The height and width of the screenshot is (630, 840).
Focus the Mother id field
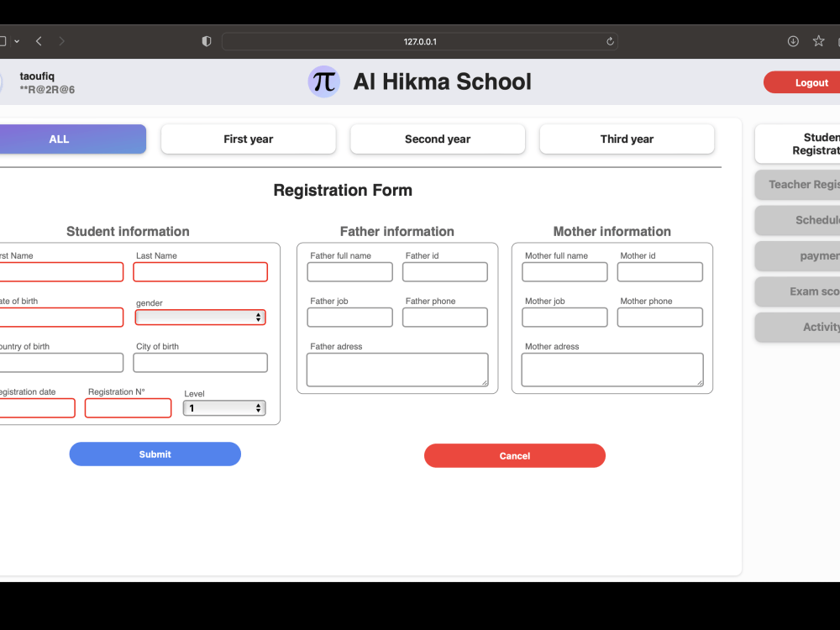pyautogui.click(x=660, y=272)
